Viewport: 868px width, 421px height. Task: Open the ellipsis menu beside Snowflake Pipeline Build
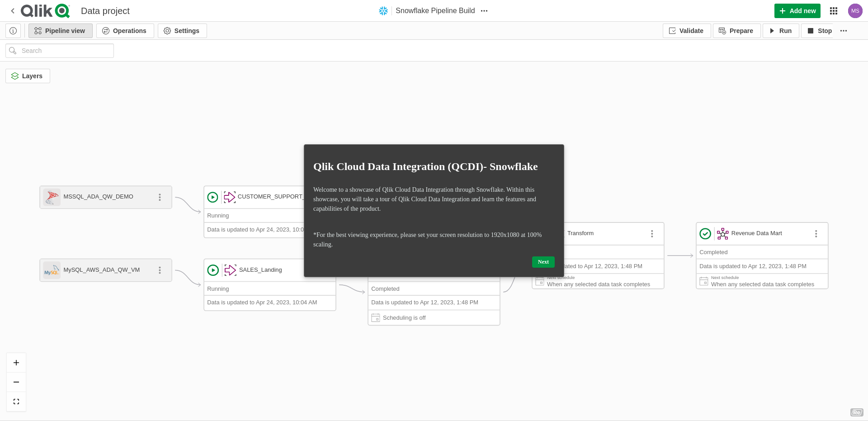point(484,10)
